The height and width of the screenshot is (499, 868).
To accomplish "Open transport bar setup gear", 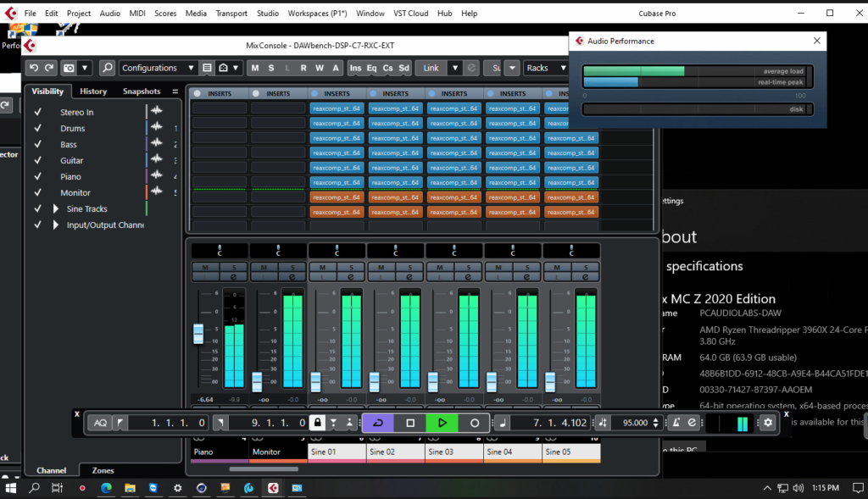I will [768, 423].
